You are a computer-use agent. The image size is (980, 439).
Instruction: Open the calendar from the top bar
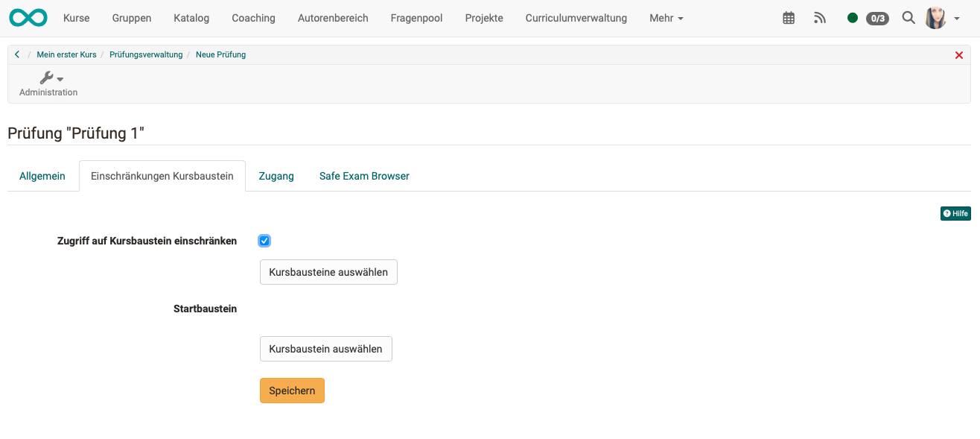789,17
